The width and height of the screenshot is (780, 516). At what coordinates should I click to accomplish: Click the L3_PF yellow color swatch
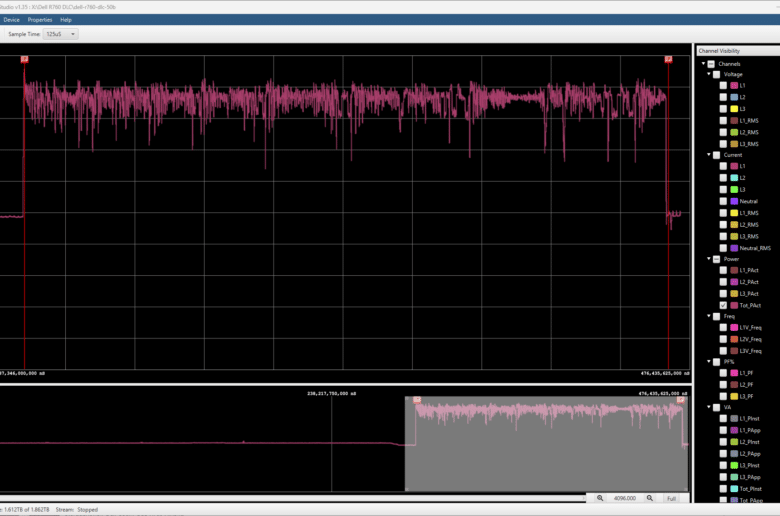click(734, 396)
